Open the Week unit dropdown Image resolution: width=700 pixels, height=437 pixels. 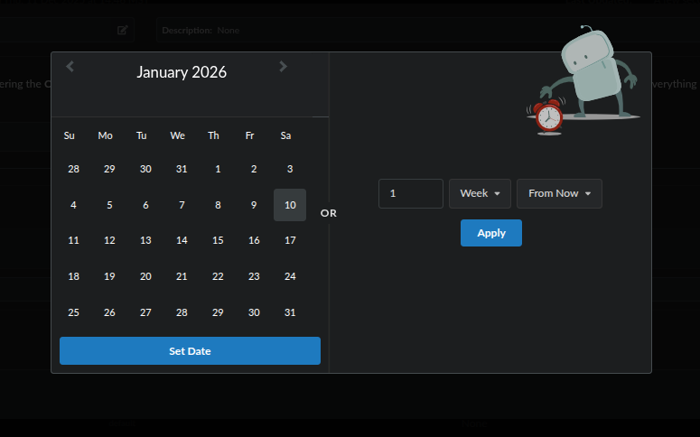[480, 193]
